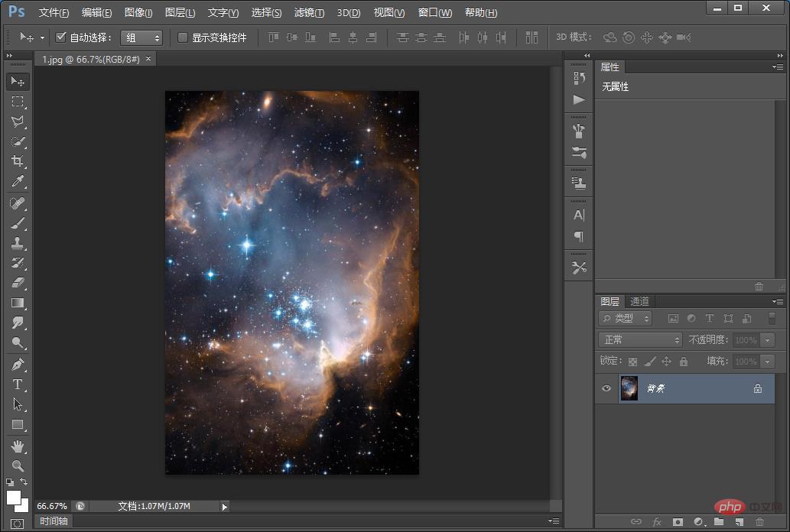Viewport: 790px width, 532px height.
Task: Select the Zoom tool
Action: coord(18,466)
